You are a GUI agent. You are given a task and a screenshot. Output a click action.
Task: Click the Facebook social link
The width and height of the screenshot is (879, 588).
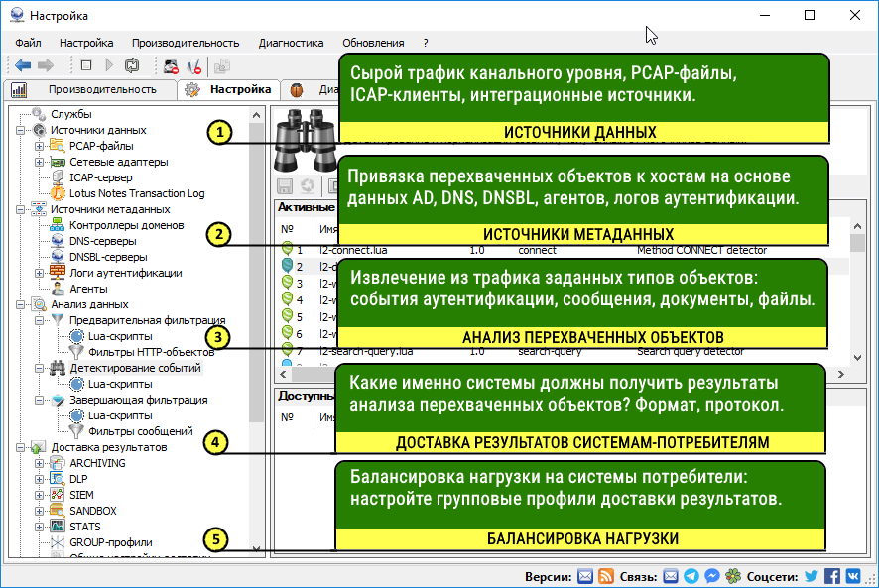tap(831, 575)
